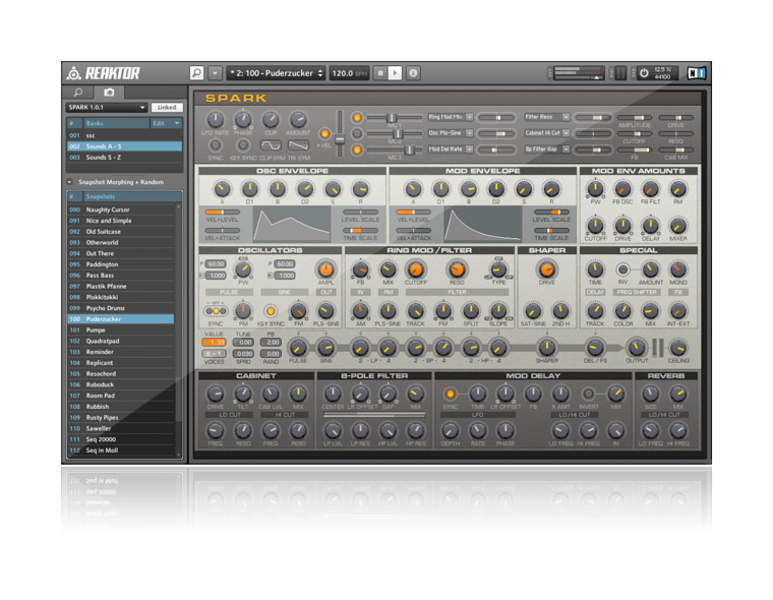The image size is (773, 600).
Task: Click the TUNE value field 0.00
Action: click(x=243, y=342)
